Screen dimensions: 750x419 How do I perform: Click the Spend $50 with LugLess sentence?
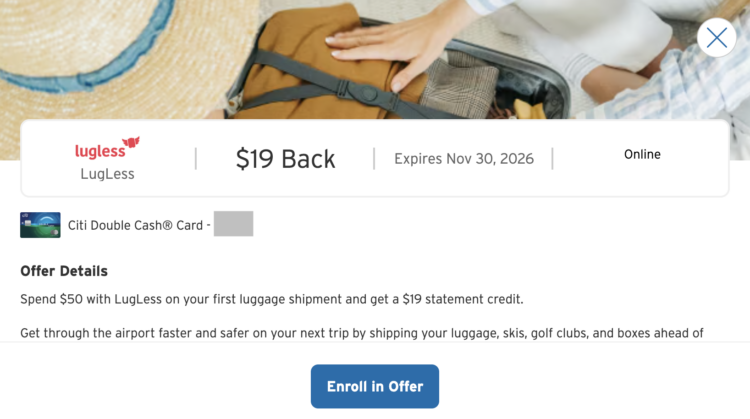pos(272,299)
